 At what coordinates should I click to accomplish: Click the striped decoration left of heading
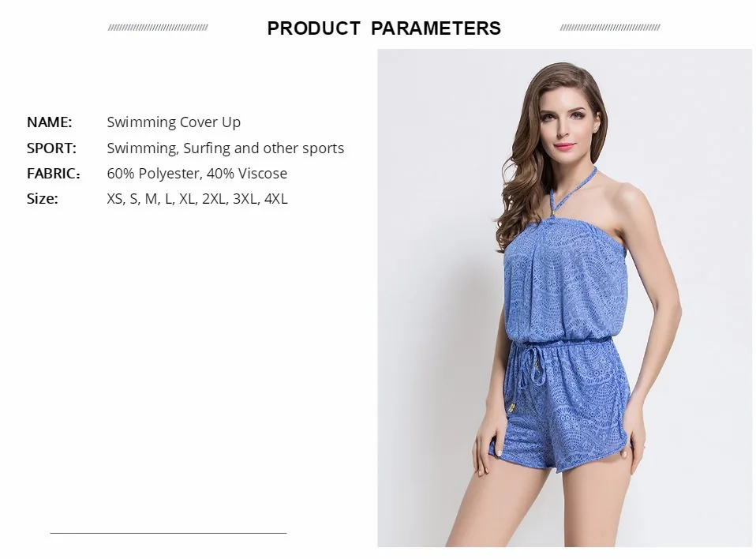pyautogui.click(x=158, y=28)
